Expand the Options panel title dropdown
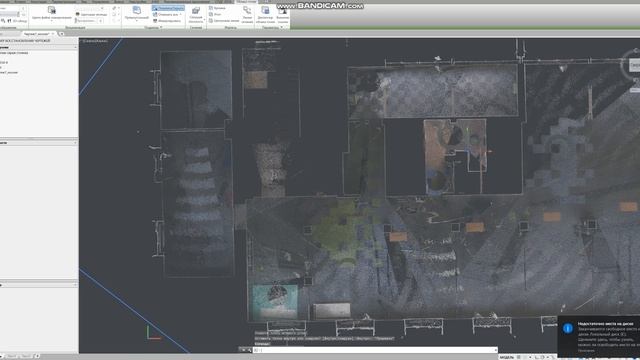Screen dimensions: 640x360 (272, 27)
